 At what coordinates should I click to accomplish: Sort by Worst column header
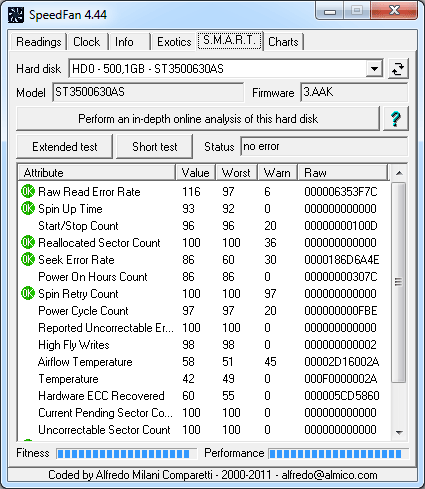point(237,173)
